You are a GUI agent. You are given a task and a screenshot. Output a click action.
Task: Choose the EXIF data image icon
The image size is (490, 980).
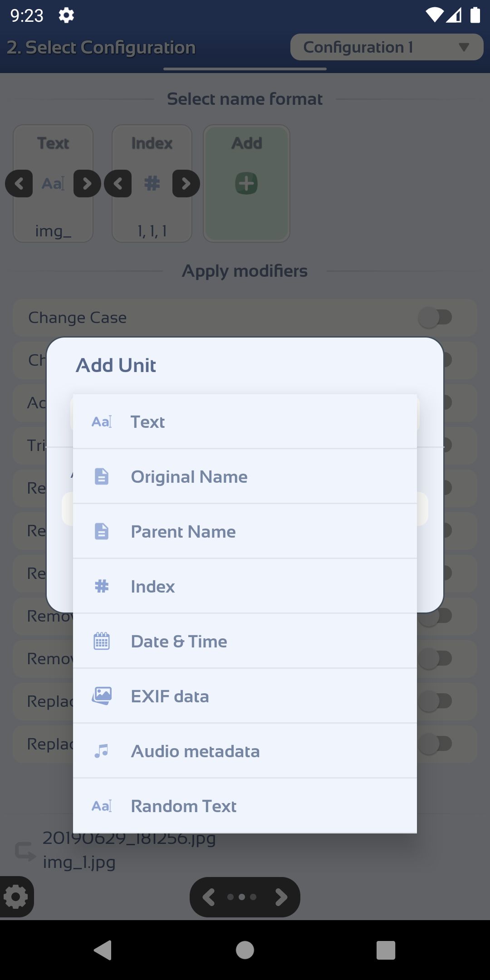pyautogui.click(x=102, y=696)
